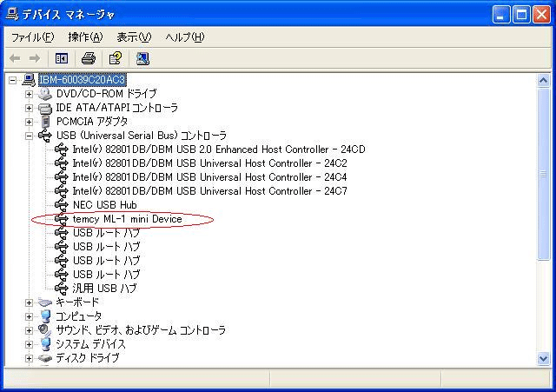Click the Forward arrow toolbar button
556x392 pixels.
point(35,58)
